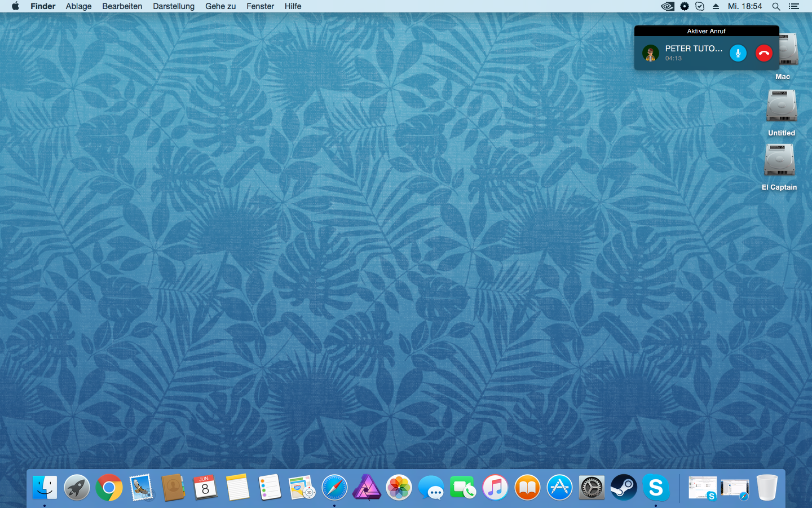This screenshot has height=508, width=812.
Task: Open iBooks from the Dock
Action: (527, 487)
